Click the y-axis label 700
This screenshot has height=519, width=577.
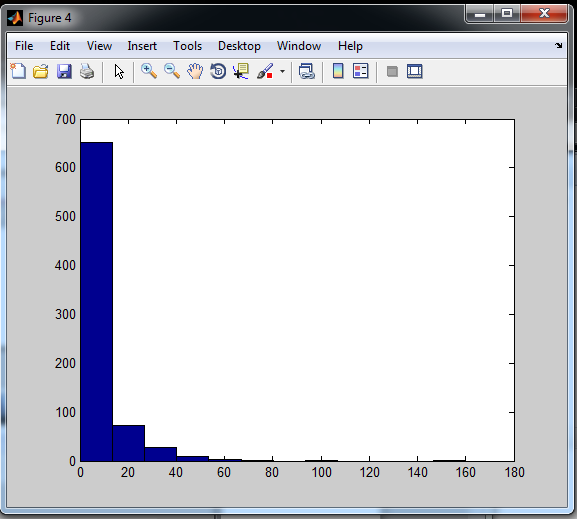(65, 119)
